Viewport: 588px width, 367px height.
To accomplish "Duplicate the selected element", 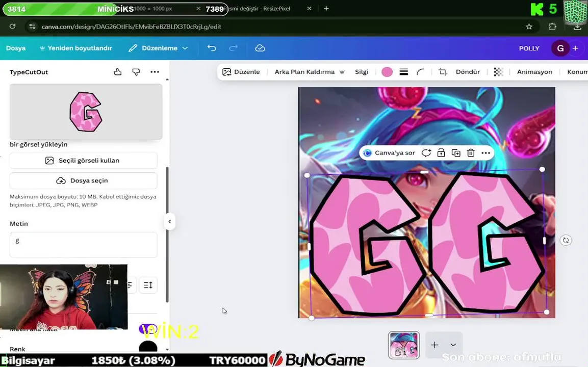I will click(x=455, y=153).
